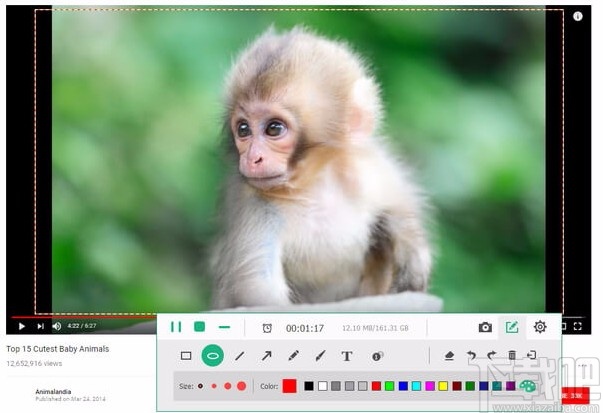Pause the recording
Image resolution: width=603 pixels, height=413 pixels.
tap(176, 327)
